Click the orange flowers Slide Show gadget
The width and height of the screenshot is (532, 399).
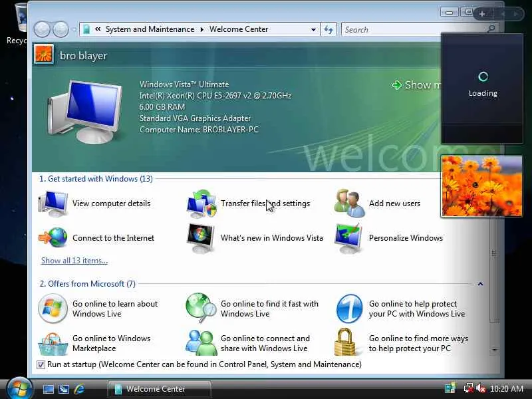481,186
